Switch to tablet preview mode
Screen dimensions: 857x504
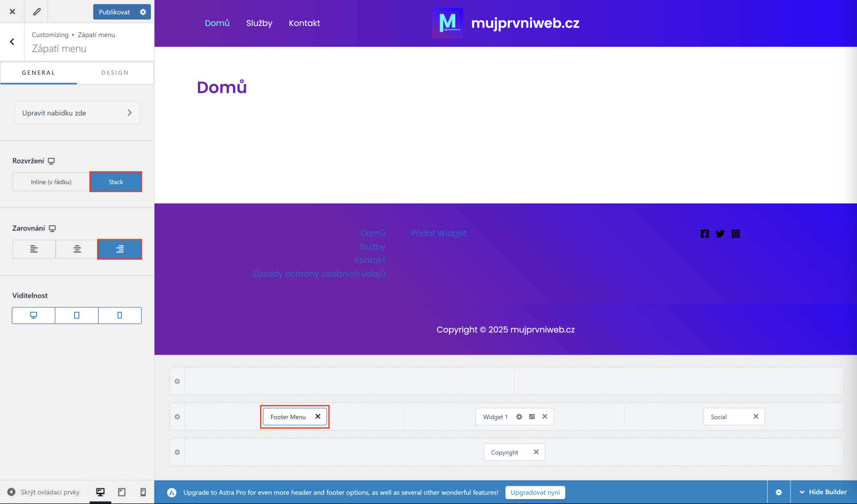(121, 492)
